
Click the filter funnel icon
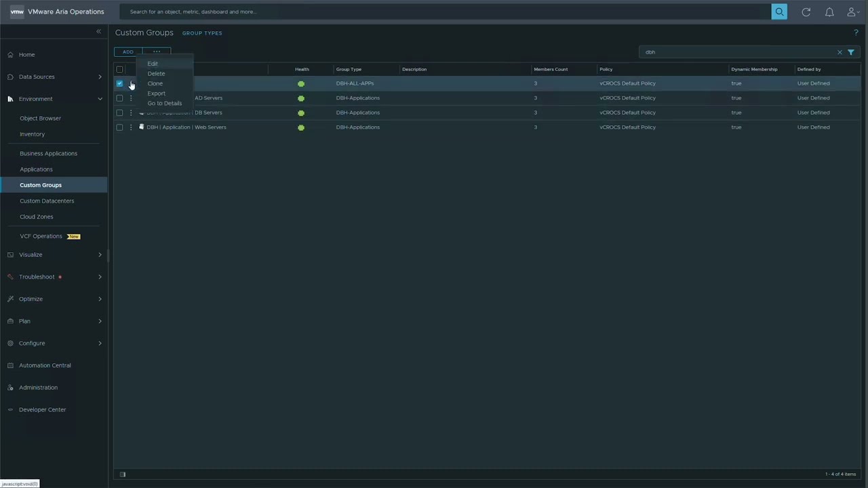851,52
